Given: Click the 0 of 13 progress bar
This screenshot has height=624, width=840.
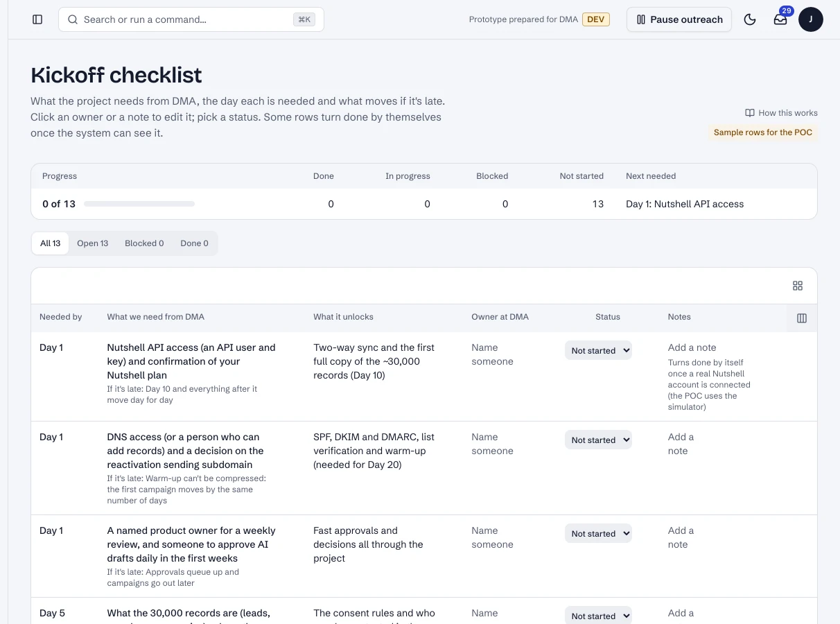Looking at the screenshot, I should [x=139, y=204].
